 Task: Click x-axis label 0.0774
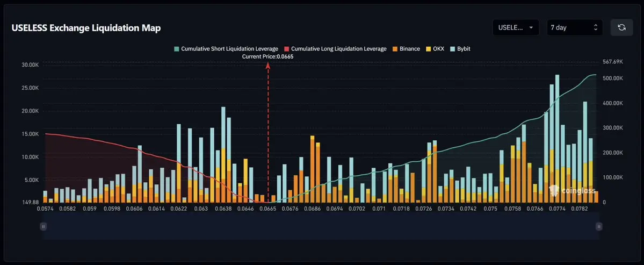click(558, 209)
